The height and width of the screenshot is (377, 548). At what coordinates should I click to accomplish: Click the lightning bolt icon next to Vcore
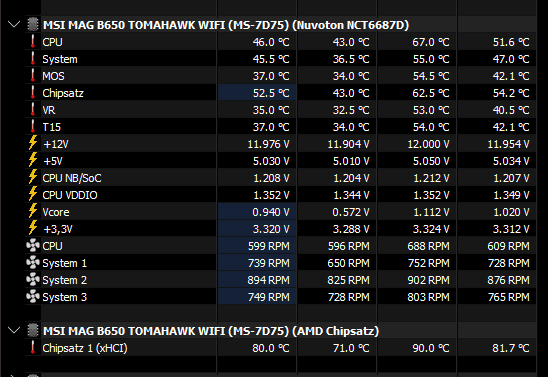[33, 211]
